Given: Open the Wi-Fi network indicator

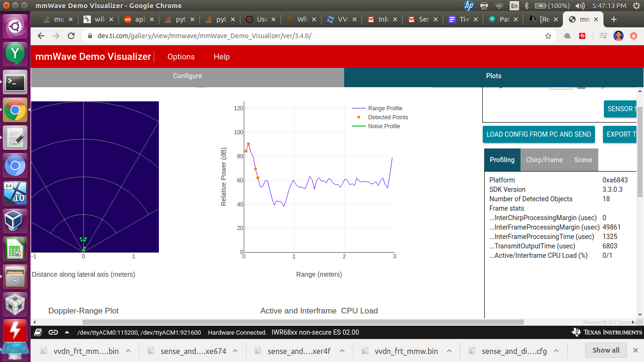Looking at the screenshot, I should (499, 6).
